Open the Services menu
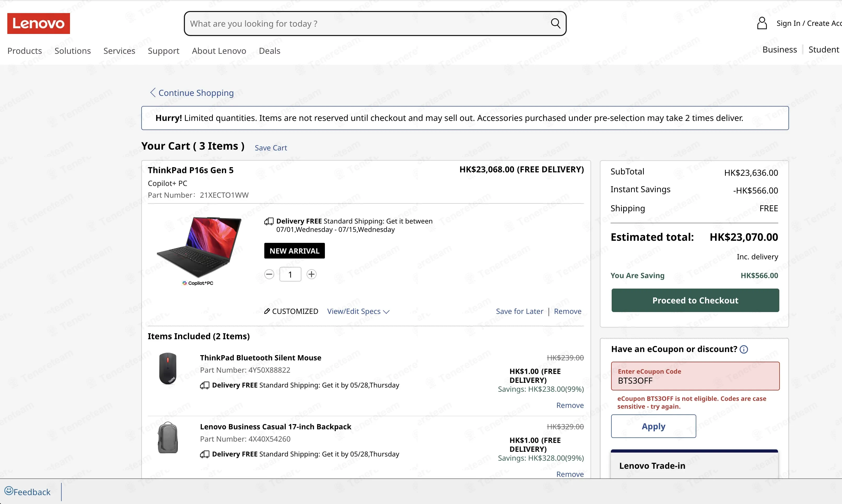The image size is (842, 504). (x=119, y=51)
